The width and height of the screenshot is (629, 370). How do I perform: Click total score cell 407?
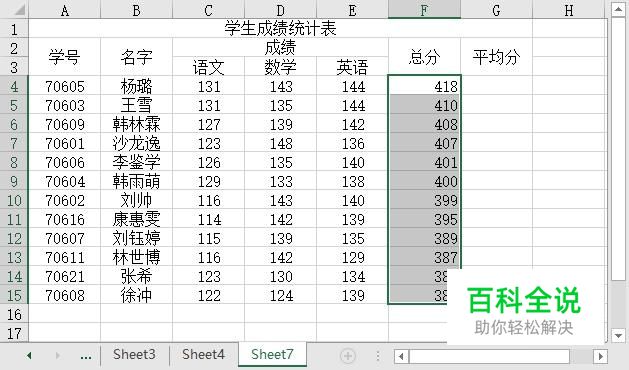(424, 143)
